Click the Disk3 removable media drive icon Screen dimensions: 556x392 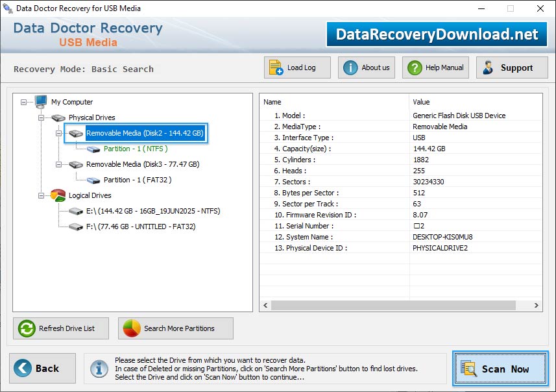[x=75, y=165]
